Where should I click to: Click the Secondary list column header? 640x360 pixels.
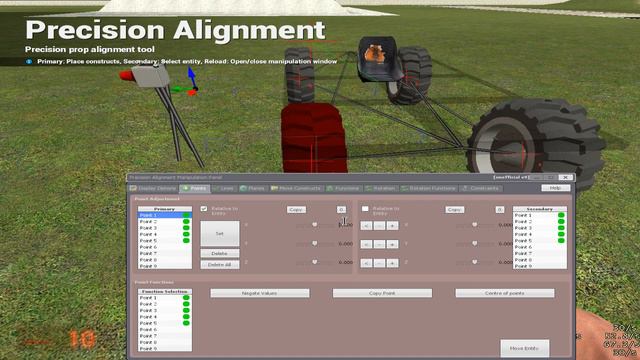(x=540, y=209)
